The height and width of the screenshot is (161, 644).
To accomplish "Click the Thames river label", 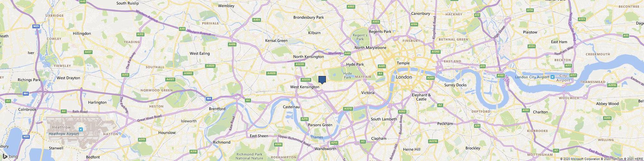I will pos(317,137).
